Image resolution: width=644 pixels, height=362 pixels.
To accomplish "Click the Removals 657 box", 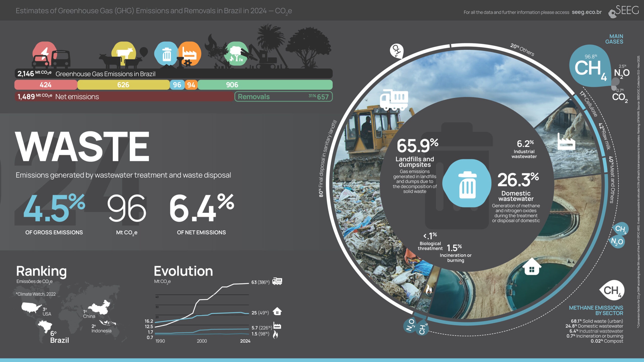I will [283, 97].
